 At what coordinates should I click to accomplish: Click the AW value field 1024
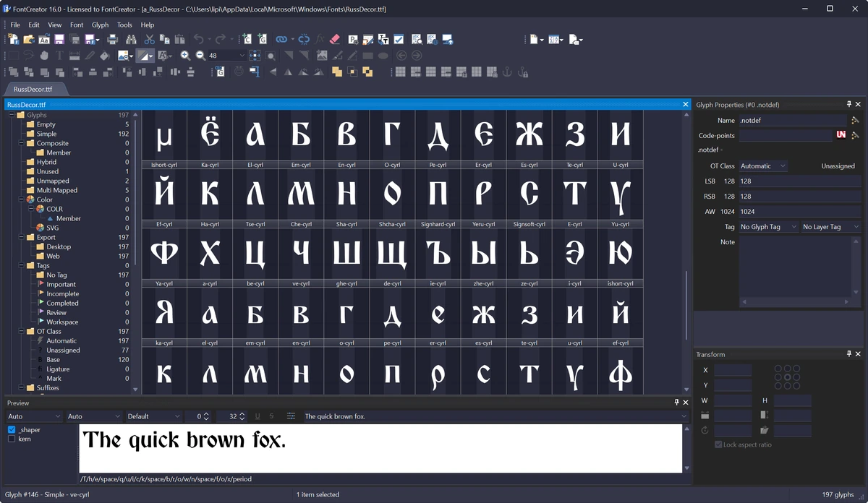pos(799,211)
